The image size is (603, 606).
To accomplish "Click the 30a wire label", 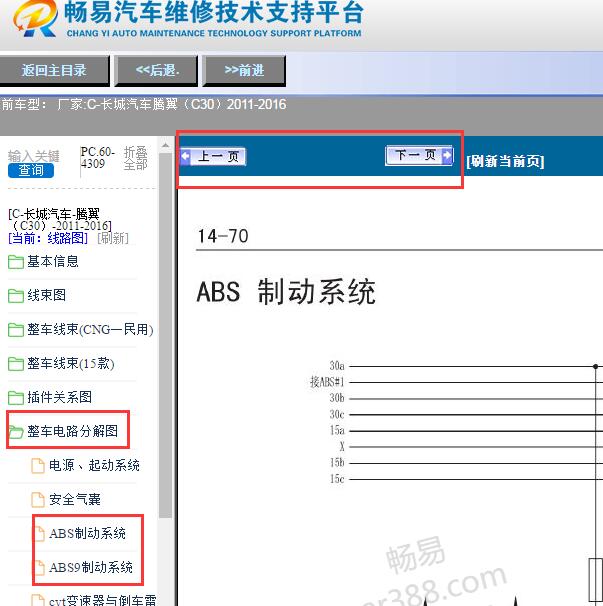I will click(337, 366).
